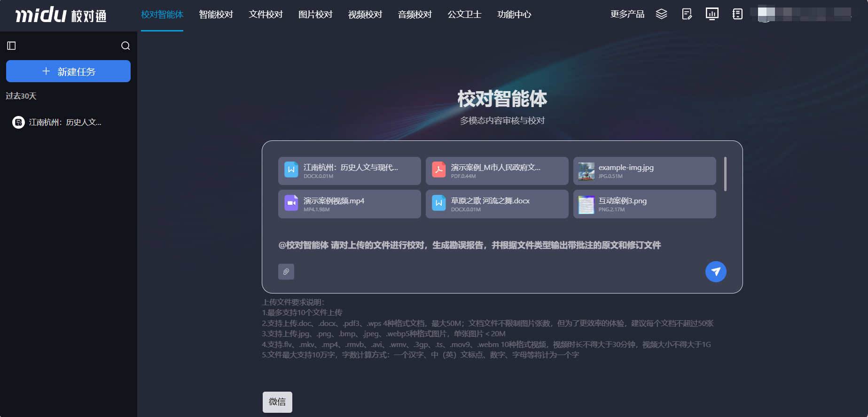Open the chart presentation icon in header
The height and width of the screenshot is (417, 868).
point(712,14)
